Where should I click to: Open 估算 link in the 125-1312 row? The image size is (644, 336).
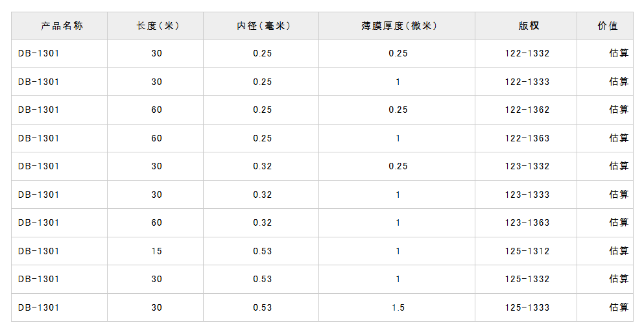click(x=619, y=251)
